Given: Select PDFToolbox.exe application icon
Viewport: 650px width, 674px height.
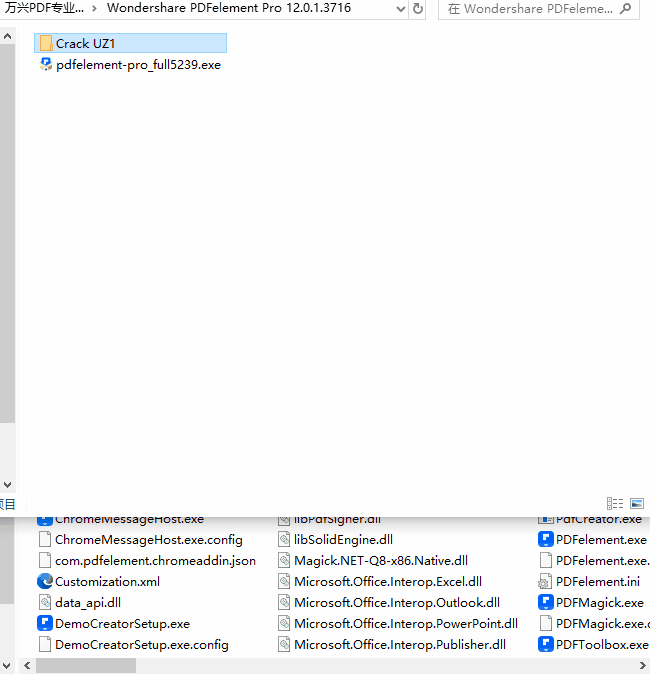Looking at the screenshot, I should coord(546,644).
